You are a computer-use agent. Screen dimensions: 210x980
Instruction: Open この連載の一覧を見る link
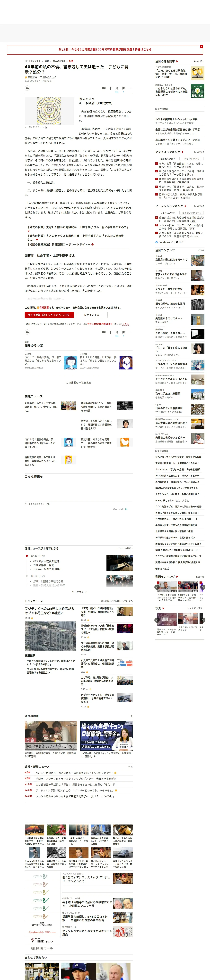point(79,382)
